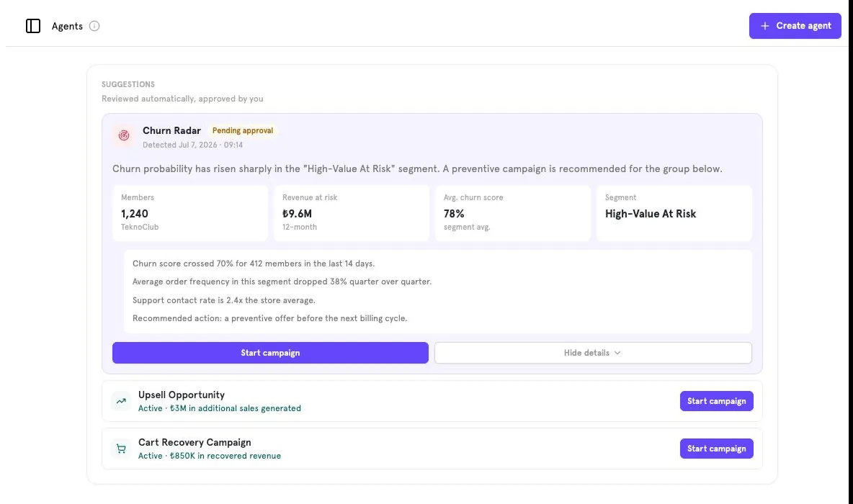The height and width of the screenshot is (504, 853).
Task: Collapse details with Hide details
Action: [593, 353]
